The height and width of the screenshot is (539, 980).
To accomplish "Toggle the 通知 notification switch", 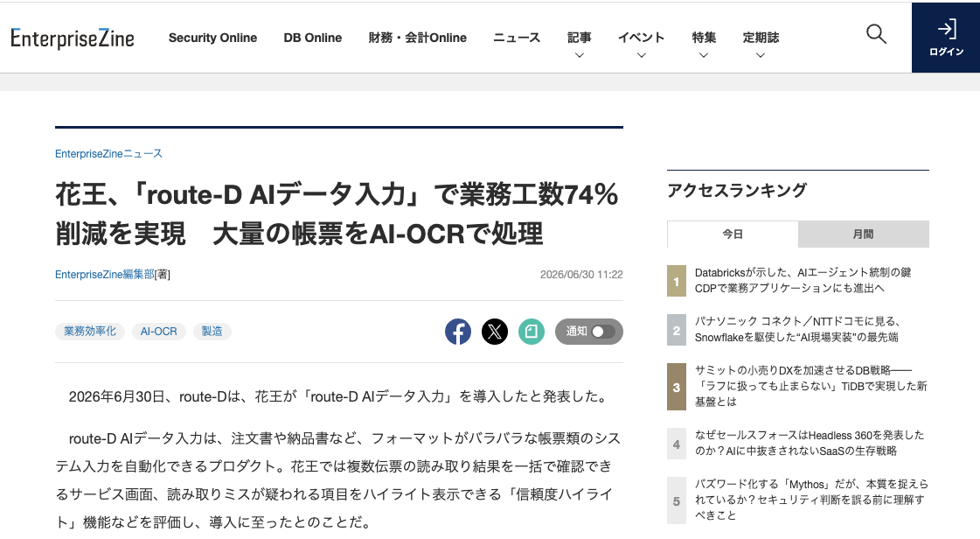I will [x=588, y=332].
